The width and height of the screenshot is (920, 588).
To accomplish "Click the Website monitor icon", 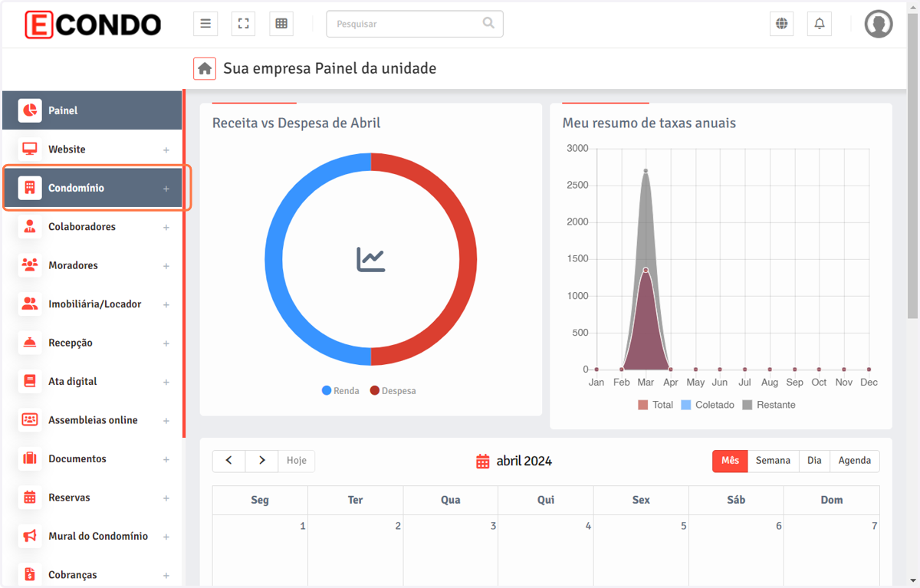I will (x=30, y=149).
